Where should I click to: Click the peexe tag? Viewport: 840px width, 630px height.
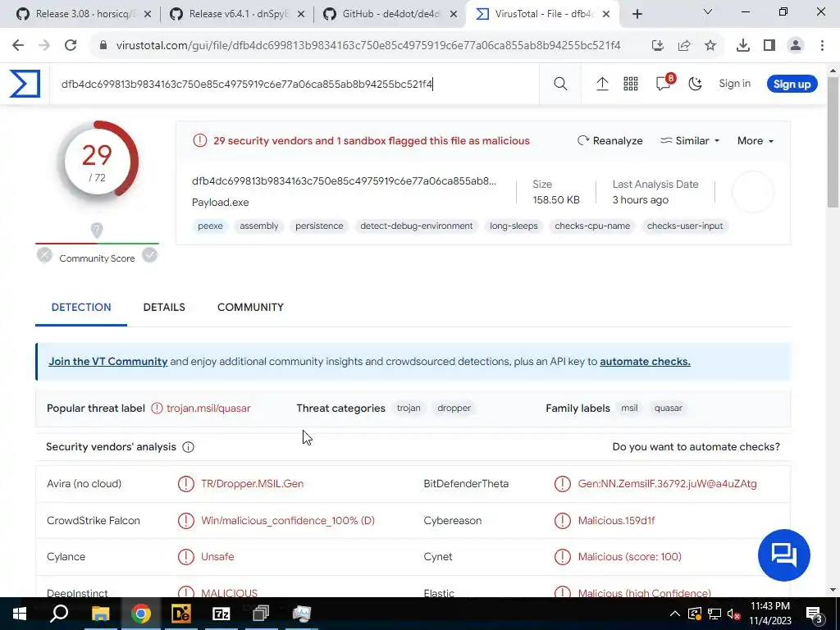point(210,226)
